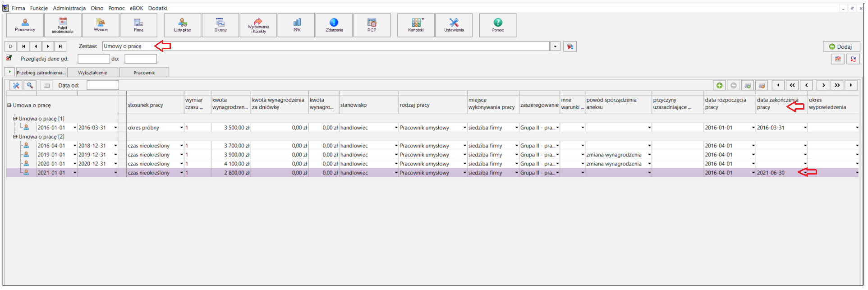Go to next record in the Zestaw navigator

pyautogui.click(x=48, y=46)
